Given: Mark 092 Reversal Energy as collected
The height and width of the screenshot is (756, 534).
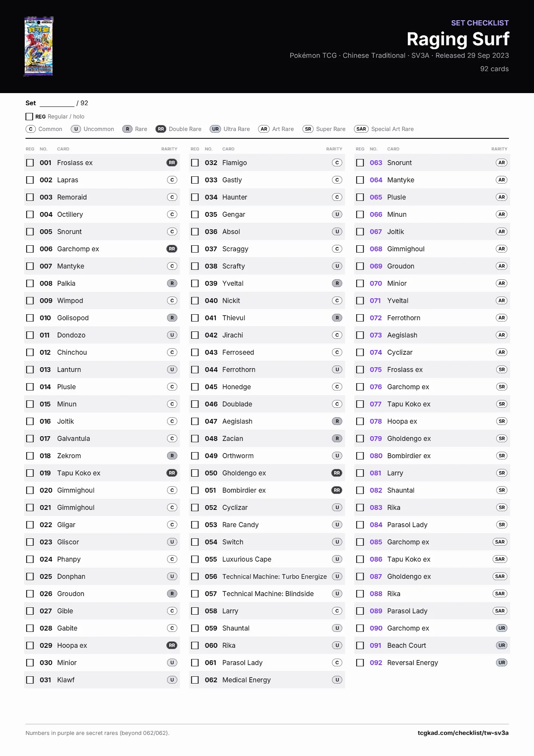Looking at the screenshot, I should click(360, 662).
